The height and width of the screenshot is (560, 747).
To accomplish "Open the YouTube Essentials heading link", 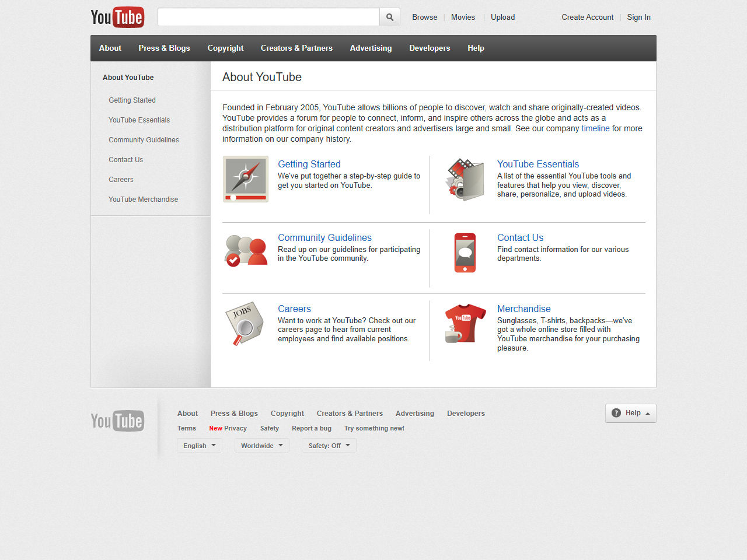I will tap(538, 164).
